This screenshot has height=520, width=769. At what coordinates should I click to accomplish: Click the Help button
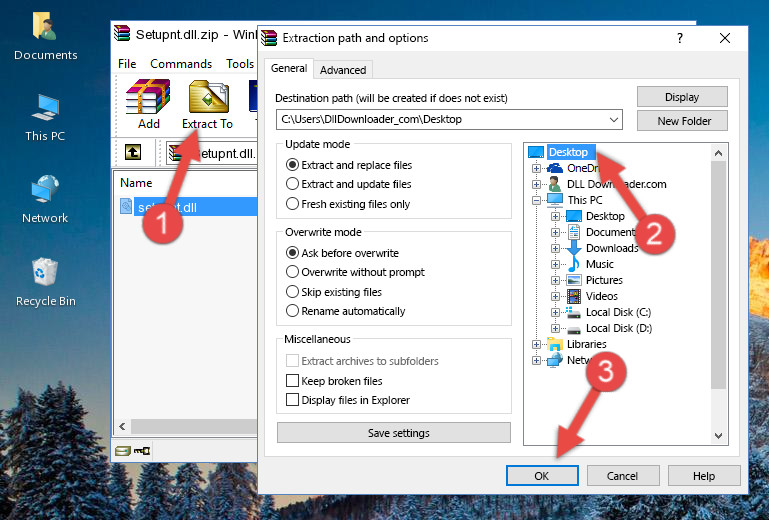click(x=704, y=476)
